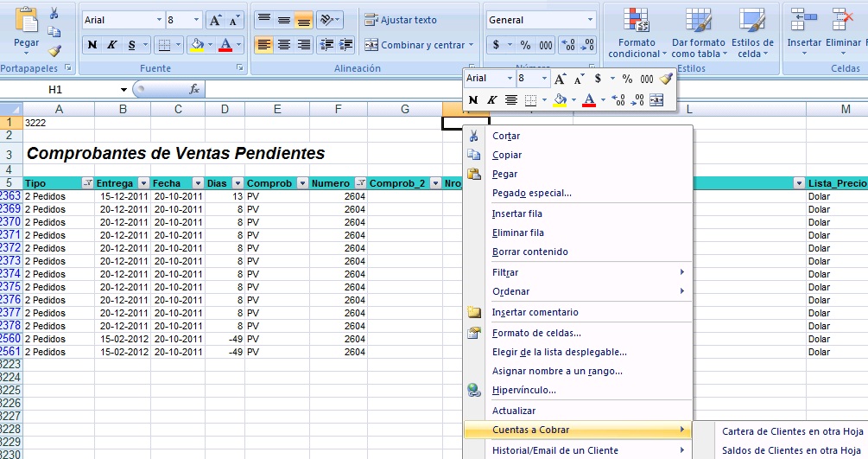Click merge and center icon in mini toolbar
This screenshot has height=459, width=868.
click(x=656, y=100)
